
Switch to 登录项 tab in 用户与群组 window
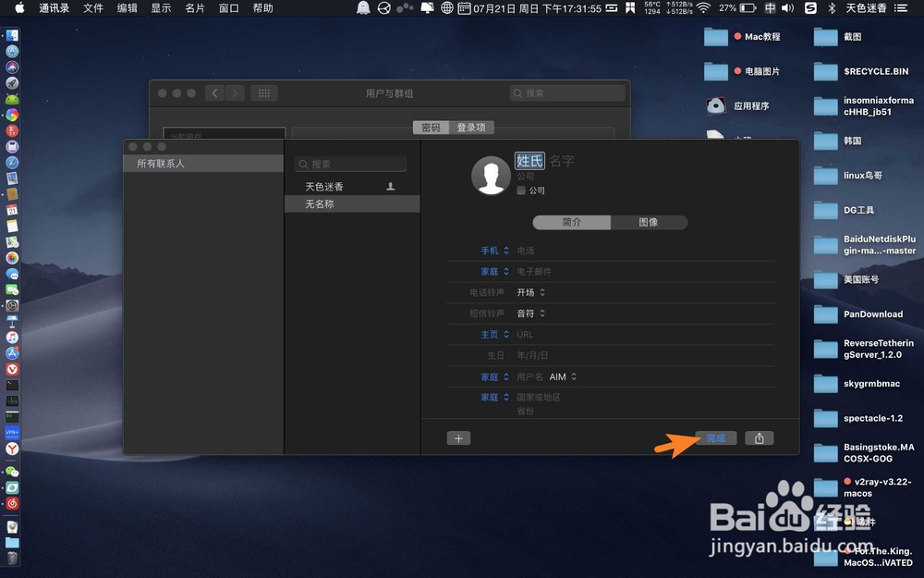click(x=471, y=128)
